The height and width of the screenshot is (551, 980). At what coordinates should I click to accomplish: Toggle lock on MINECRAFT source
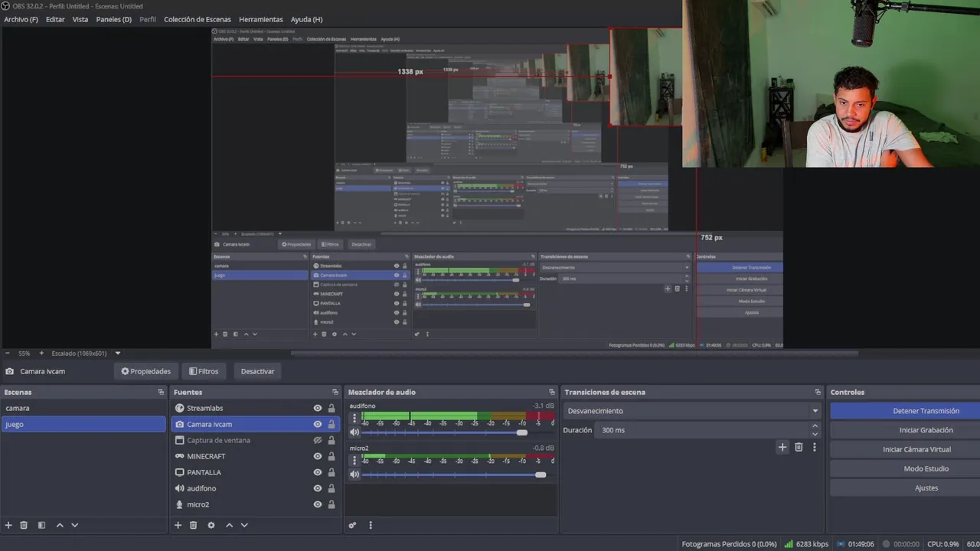click(x=332, y=456)
